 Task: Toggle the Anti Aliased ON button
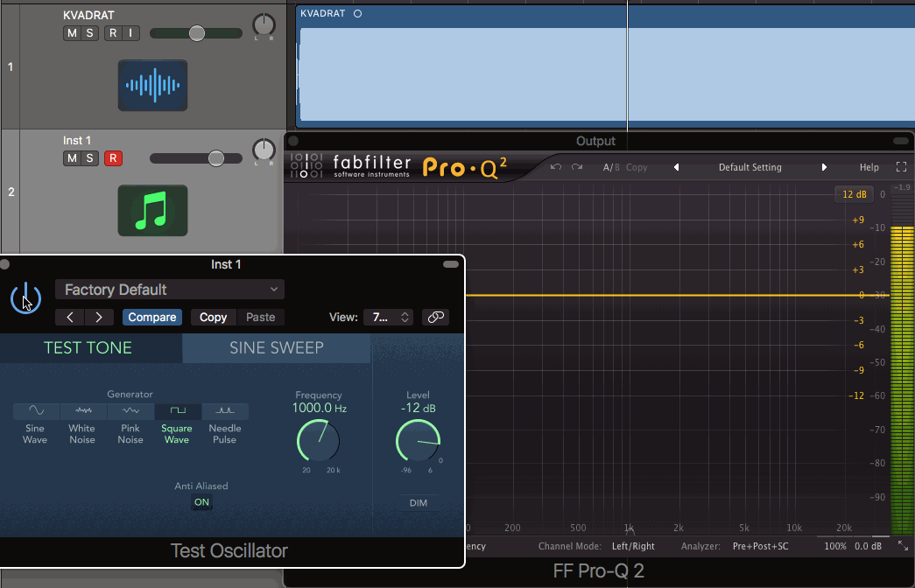pos(201,502)
